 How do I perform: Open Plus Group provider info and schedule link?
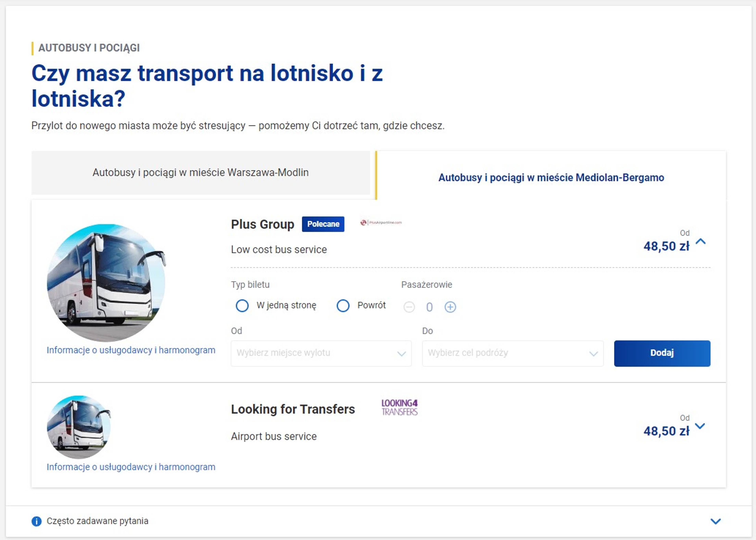click(131, 350)
